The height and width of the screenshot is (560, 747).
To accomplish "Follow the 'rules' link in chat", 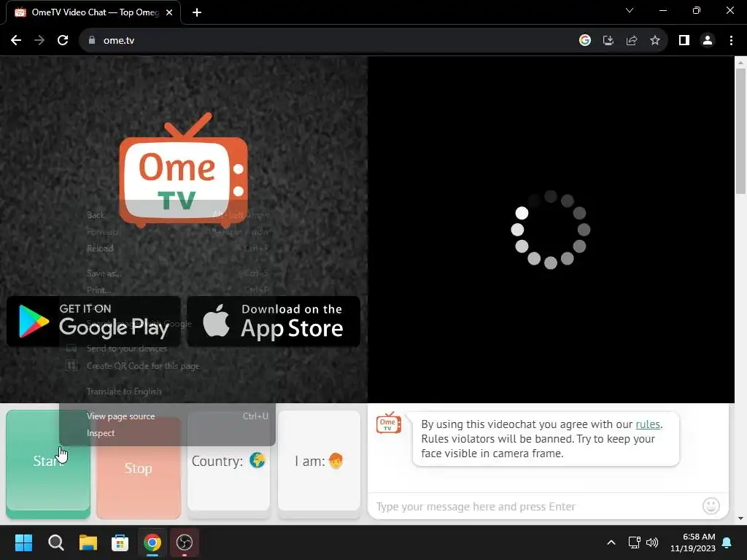I will 648,424.
